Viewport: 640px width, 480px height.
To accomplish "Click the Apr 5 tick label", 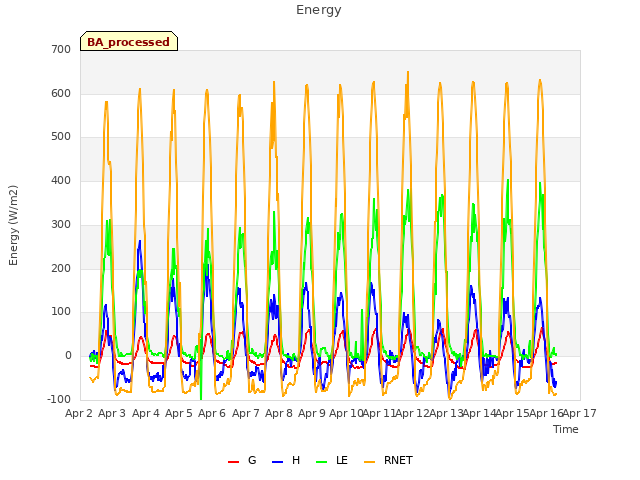I will [179, 413].
